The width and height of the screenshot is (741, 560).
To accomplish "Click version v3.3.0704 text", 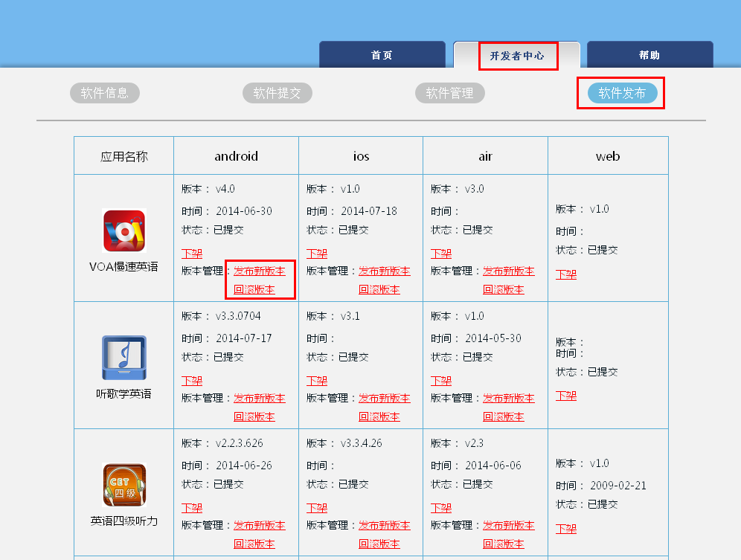I will click(238, 316).
